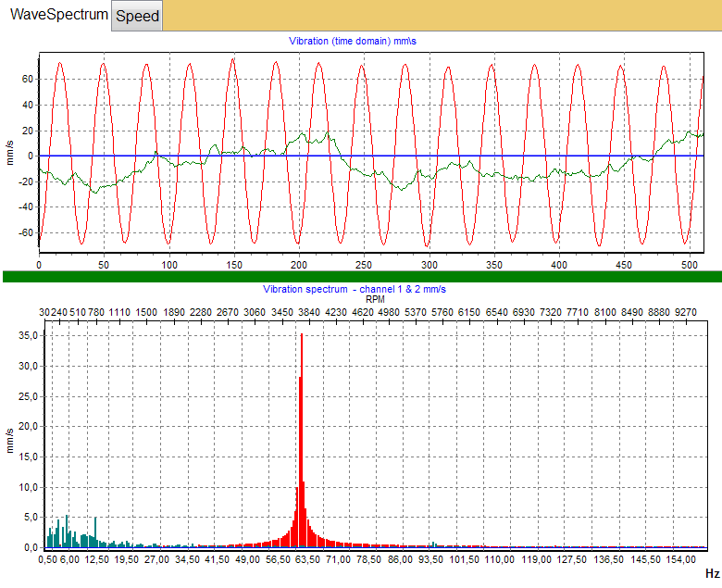Click the 63,50 Hz tick label
Screen dimensions: 722x588
click(x=307, y=560)
